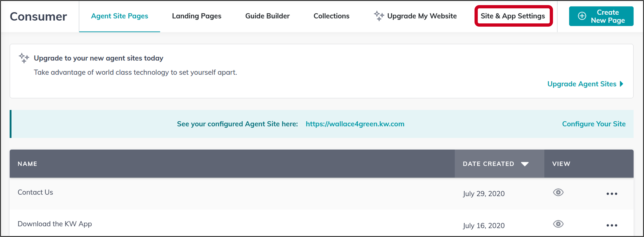Click Configure Your Site link

click(594, 124)
